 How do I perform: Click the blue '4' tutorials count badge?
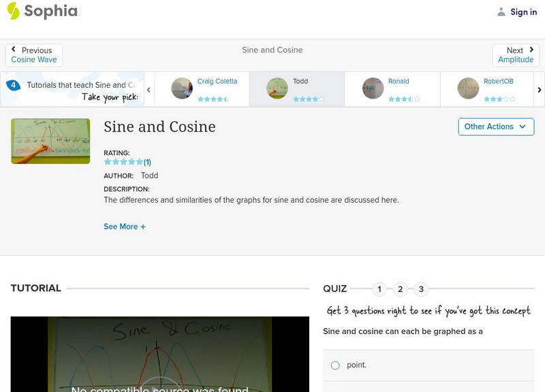click(12, 84)
